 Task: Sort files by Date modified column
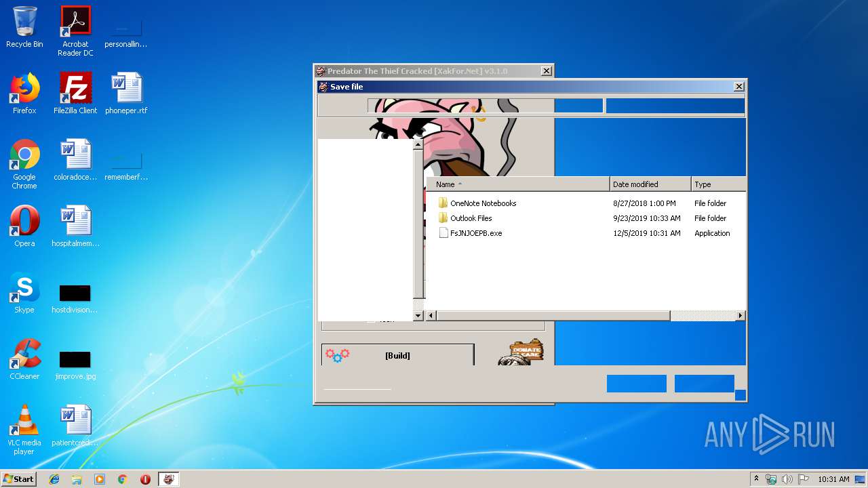click(x=650, y=184)
